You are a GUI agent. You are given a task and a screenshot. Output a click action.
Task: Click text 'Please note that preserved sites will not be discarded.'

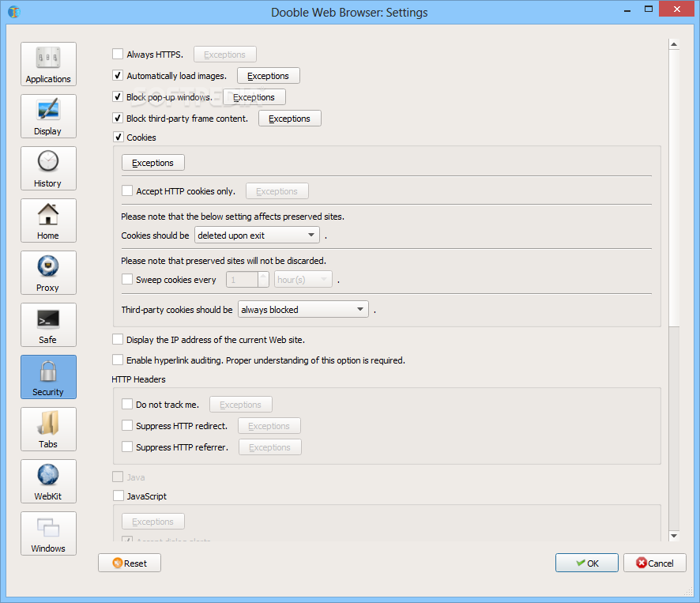224,261
